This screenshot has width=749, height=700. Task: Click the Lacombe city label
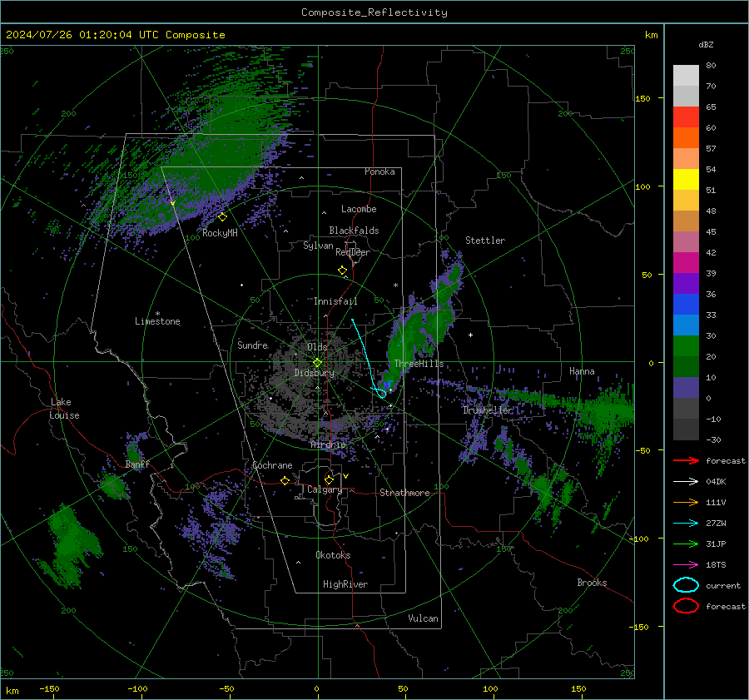click(x=359, y=209)
